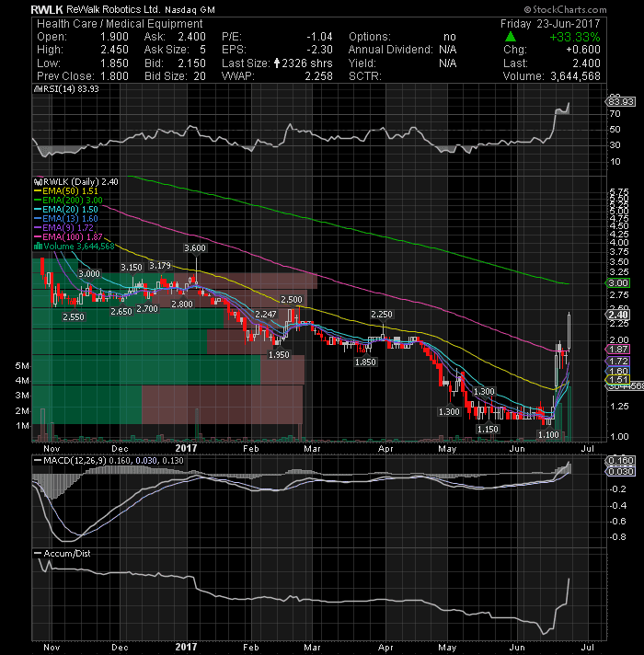Click the StockCharts.com watermark link
644x655 pixels.
[566, 9]
